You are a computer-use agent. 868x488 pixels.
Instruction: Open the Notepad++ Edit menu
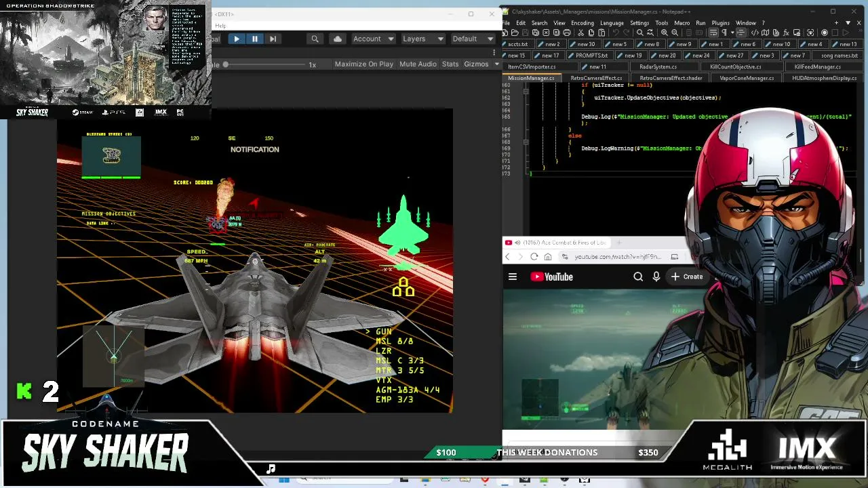click(x=520, y=23)
